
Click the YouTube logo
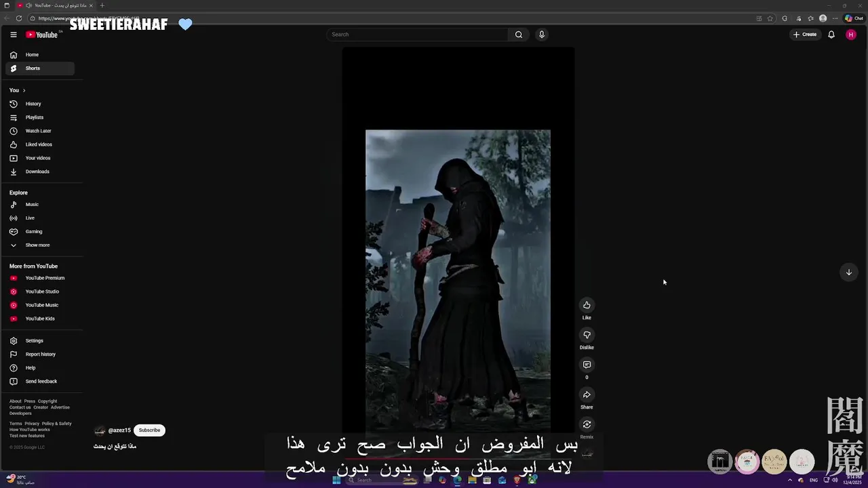coord(42,35)
